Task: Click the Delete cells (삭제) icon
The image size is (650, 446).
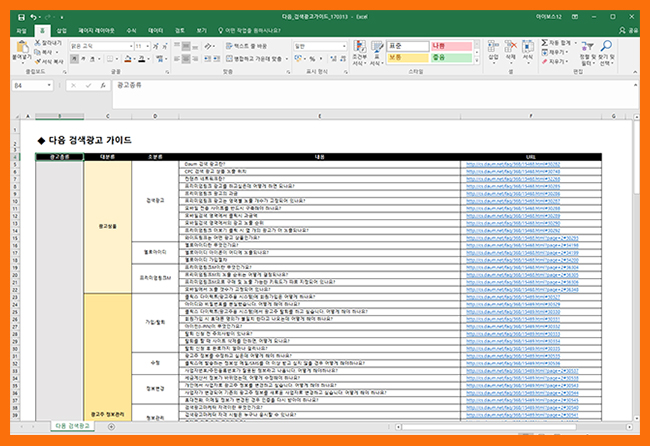Action: click(x=510, y=46)
